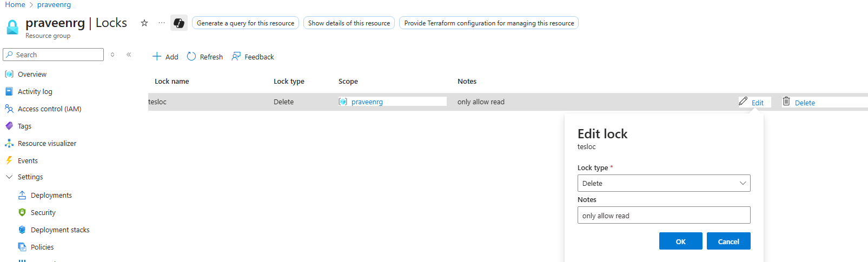The width and height of the screenshot is (868, 262).
Task: Select the tesloc lock name cell
Action: [157, 102]
